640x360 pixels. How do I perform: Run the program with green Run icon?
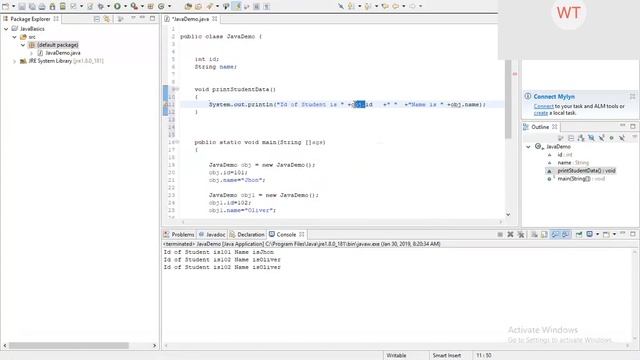(x=117, y=6)
